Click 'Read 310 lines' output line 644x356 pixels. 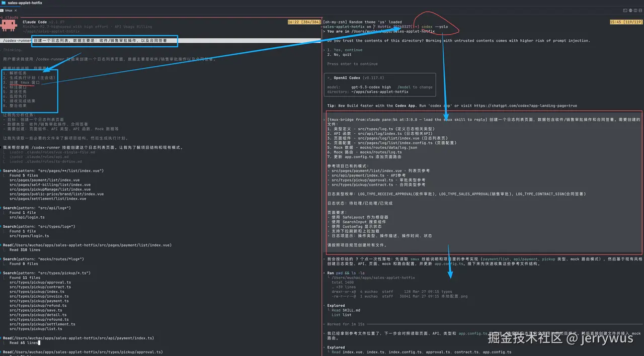[x=25, y=250]
